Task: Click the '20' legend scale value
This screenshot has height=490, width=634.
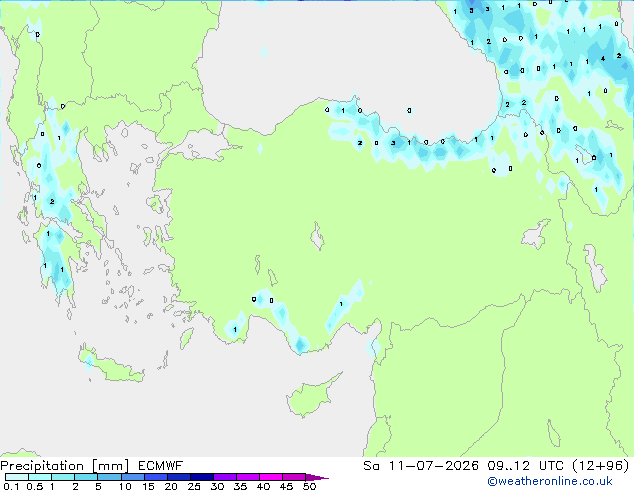Action: point(171,486)
